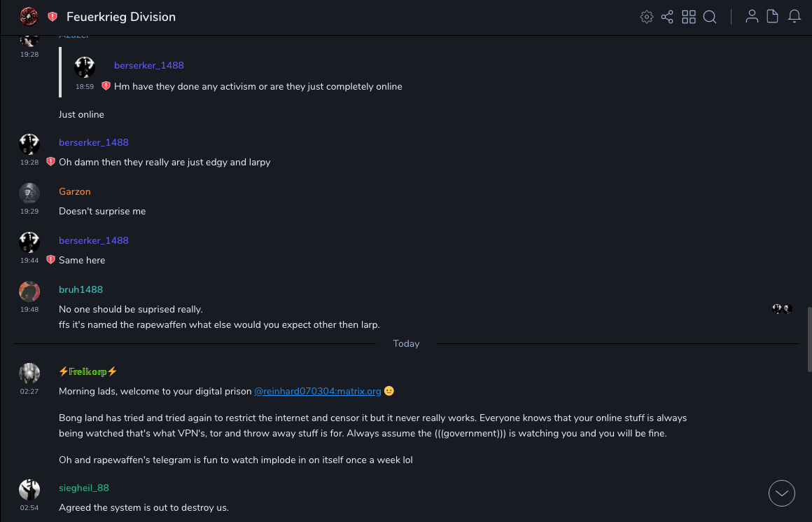Click the share room icon

(x=667, y=17)
